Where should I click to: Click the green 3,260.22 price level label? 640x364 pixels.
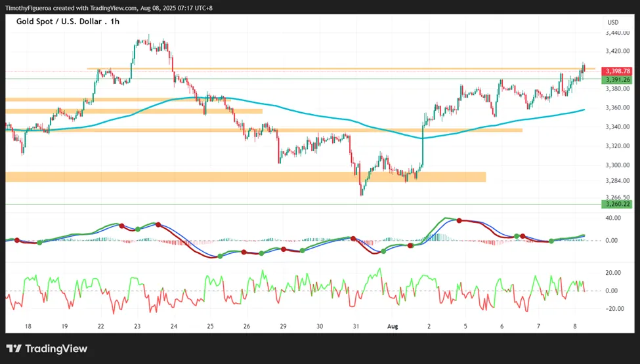[617, 204]
